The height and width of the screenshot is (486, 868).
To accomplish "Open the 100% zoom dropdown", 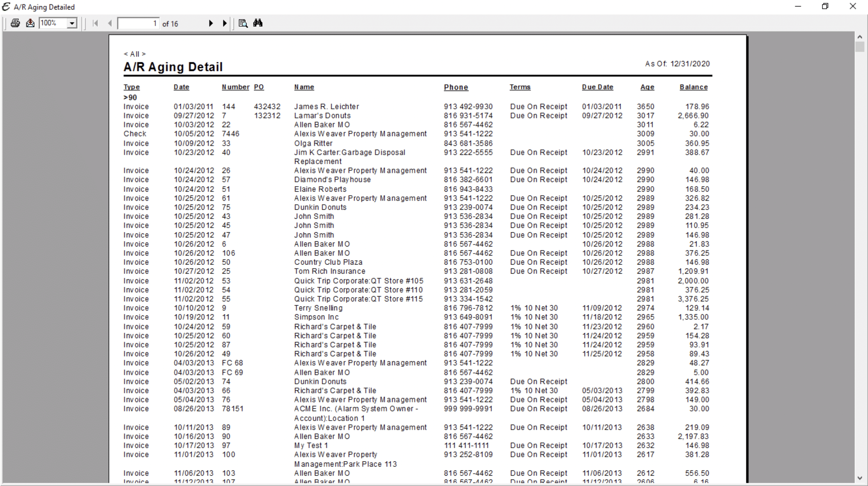I will [72, 23].
